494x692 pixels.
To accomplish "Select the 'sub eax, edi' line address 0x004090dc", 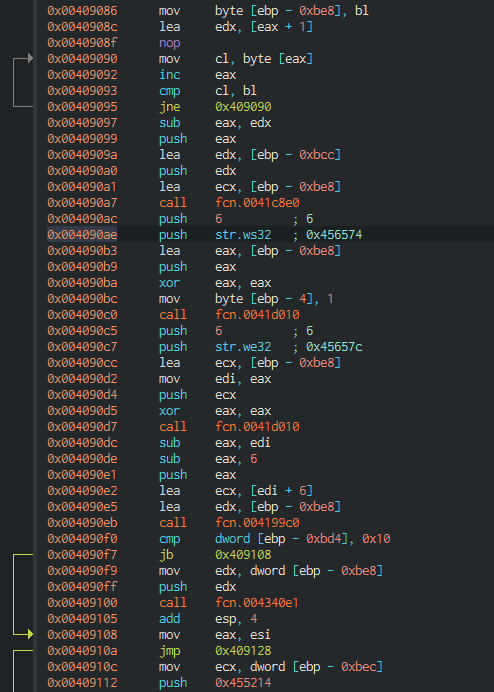I will click(82, 443).
